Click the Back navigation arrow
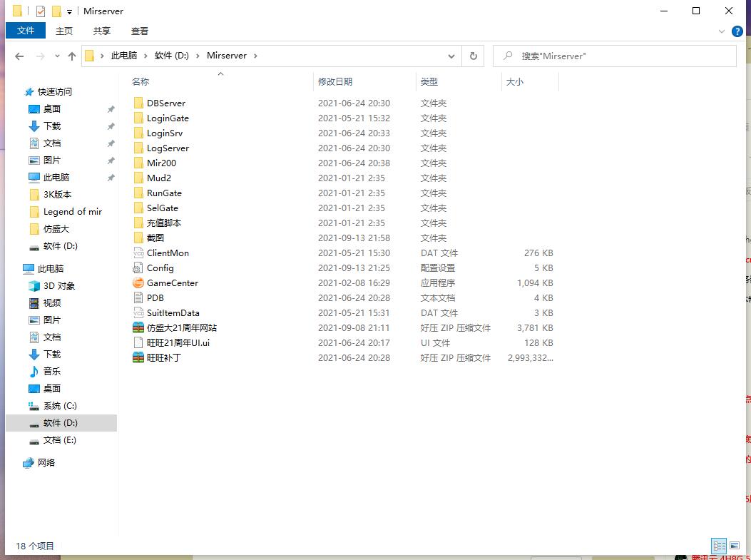The width and height of the screenshot is (751, 560). pyautogui.click(x=19, y=56)
